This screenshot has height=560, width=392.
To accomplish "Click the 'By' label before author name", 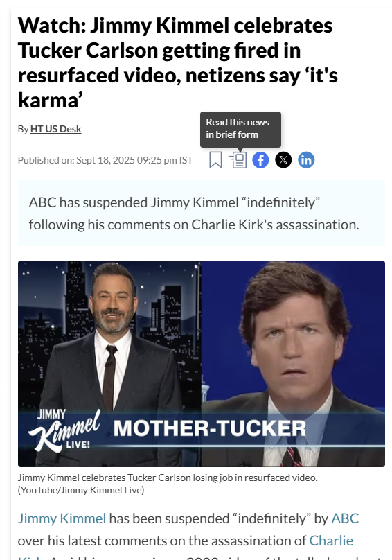I will click(23, 129).
